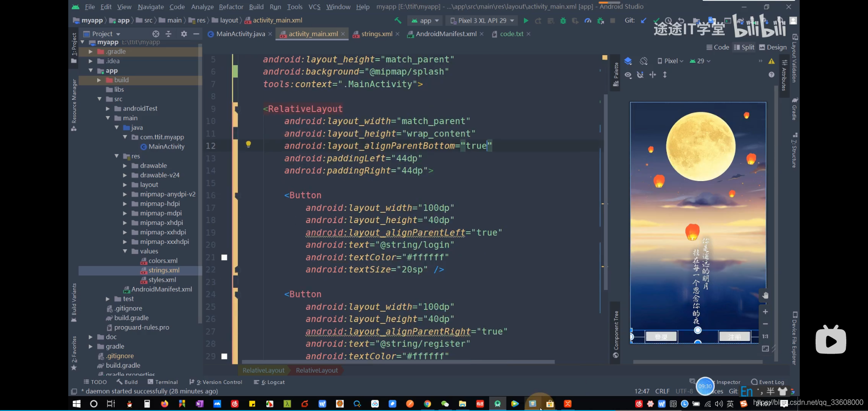Expand the drawable folder
This screenshot has width=868, height=411.
coord(125,166)
